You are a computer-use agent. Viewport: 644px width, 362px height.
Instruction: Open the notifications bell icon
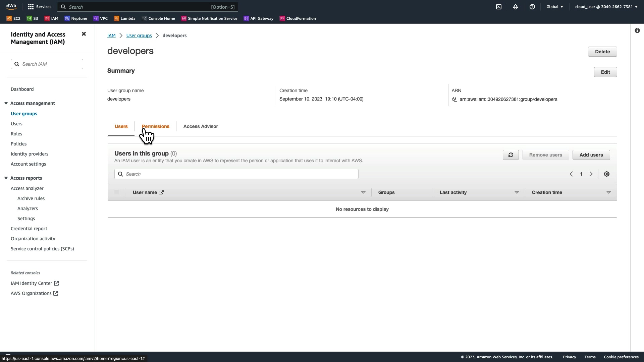click(516, 7)
